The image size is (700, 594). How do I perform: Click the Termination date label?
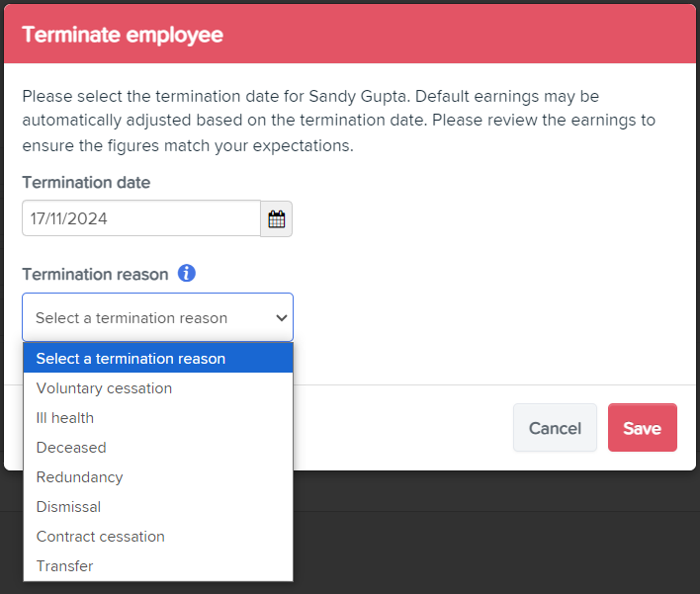pyautogui.click(x=86, y=183)
